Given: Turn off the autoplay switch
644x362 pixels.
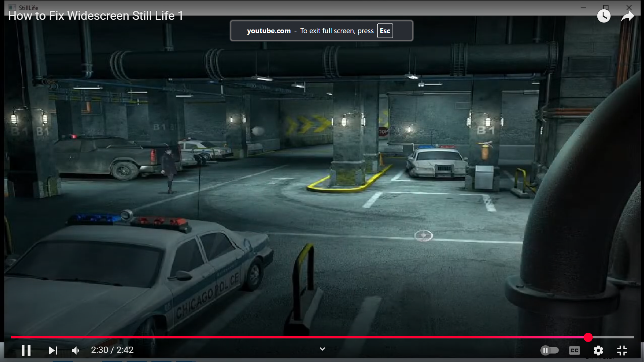Looking at the screenshot, I should coord(549,351).
